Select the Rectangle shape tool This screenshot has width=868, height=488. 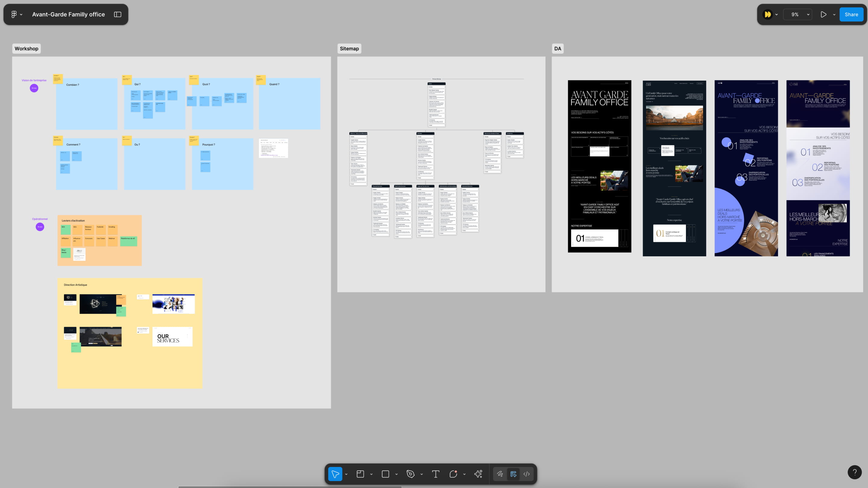pos(385,474)
